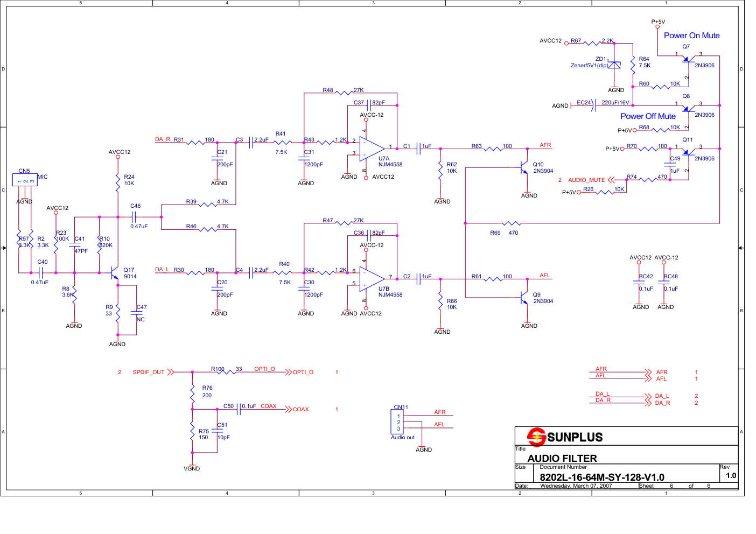Screen dimensions: 756x534
Task: Select capacitor C51 10pF symbol
Action: pyautogui.click(x=217, y=431)
